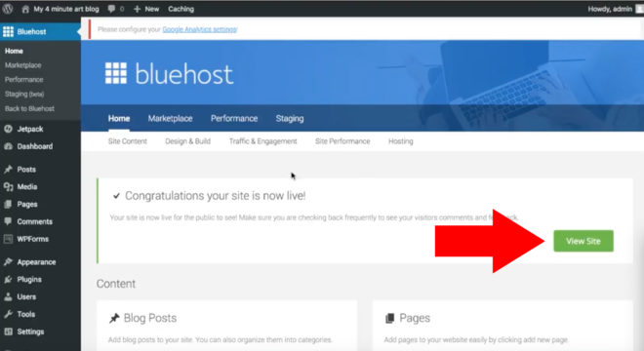Open Jetpack from the sidebar
The width and height of the screenshot is (644, 351).
tap(30, 129)
